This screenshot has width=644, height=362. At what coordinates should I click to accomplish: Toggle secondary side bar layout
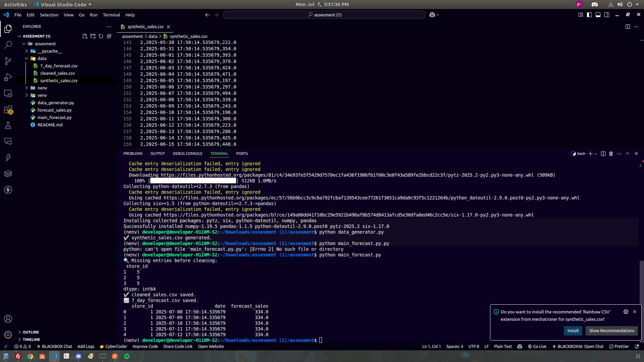[607, 15]
